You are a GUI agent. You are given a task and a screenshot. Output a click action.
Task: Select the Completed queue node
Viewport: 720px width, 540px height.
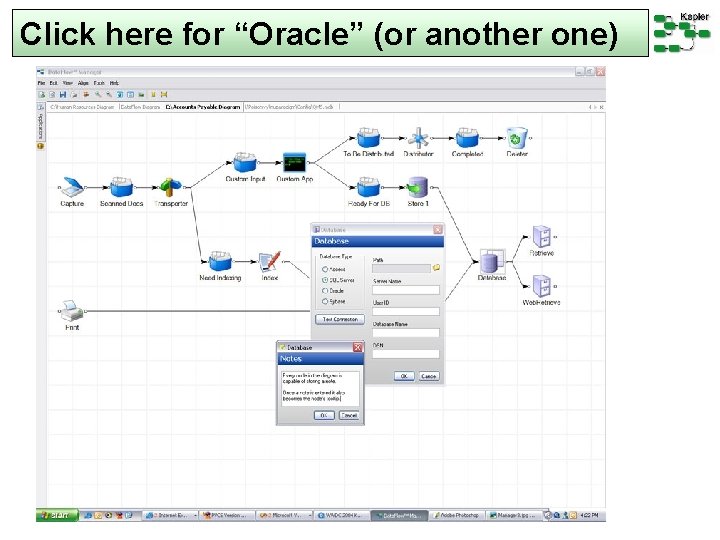pyautogui.click(x=467, y=137)
